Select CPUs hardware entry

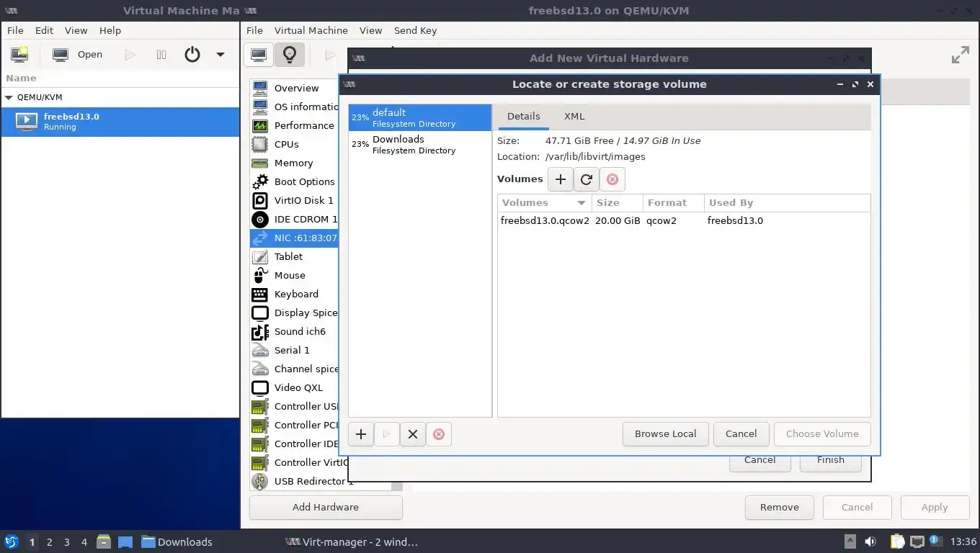pos(294,144)
